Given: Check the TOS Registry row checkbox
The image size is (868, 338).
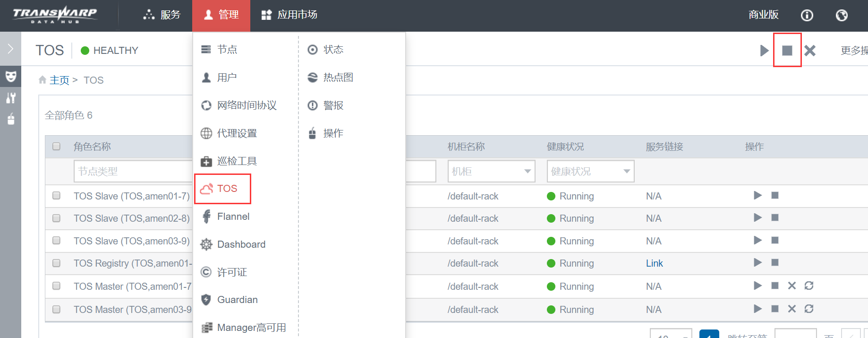Looking at the screenshot, I should [x=56, y=263].
